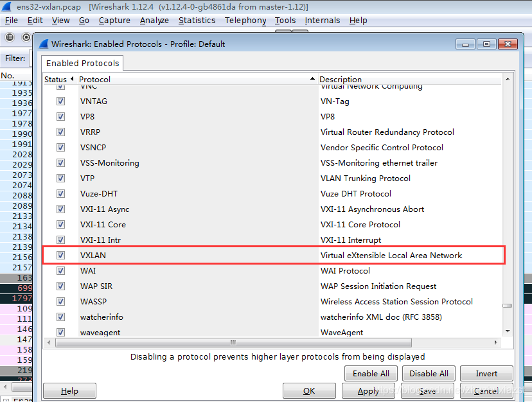Click the horizontal scrollbar thumb
532x402 pixels.
pyautogui.click(x=233, y=342)
